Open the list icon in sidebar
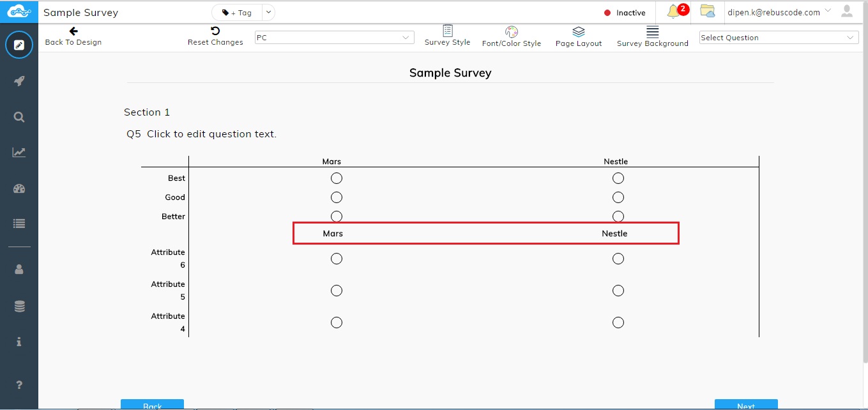 pos(19,224)
